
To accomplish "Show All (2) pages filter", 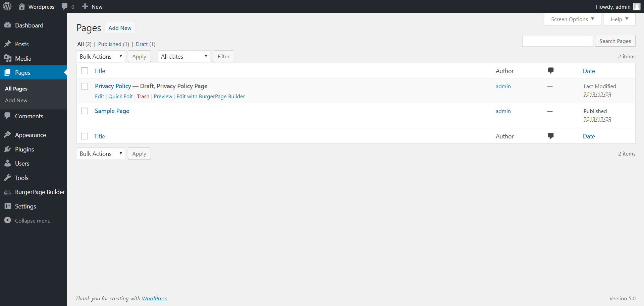I will tap(84, 44).
